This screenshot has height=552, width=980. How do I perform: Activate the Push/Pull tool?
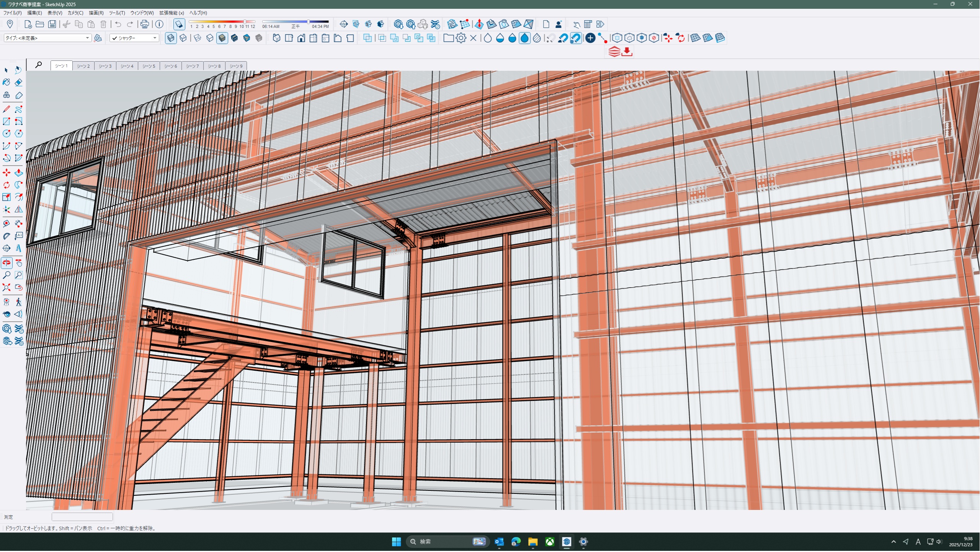pyautogui.click(x=18, y=173)
